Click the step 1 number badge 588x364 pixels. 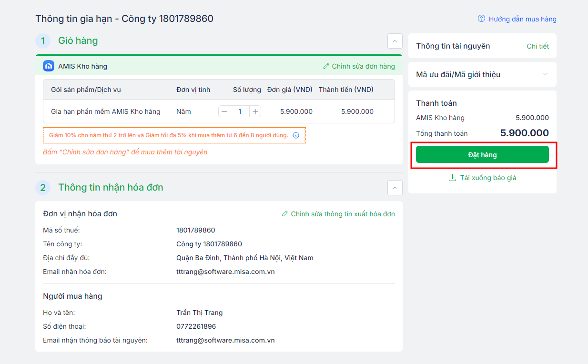point(43,41)
